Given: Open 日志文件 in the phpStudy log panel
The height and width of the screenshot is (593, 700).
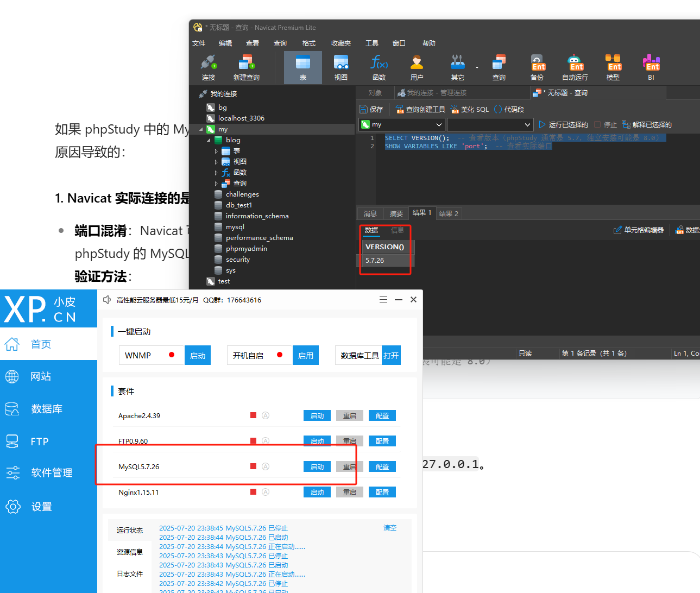Looking at the screenshot, I should [x=130, y=573].
